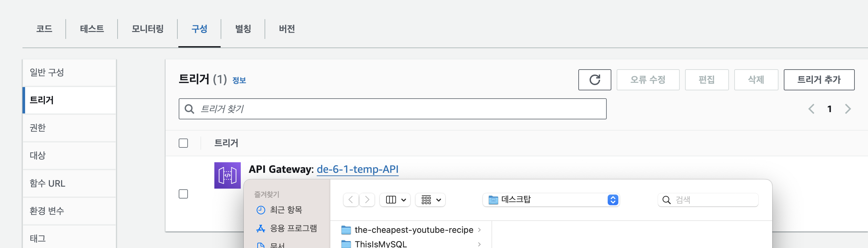The width and height of the screenshot is (868, 248).
Task: Switch to the 테스트 tab
Action: pyautogui.click(x=92, y=29)
